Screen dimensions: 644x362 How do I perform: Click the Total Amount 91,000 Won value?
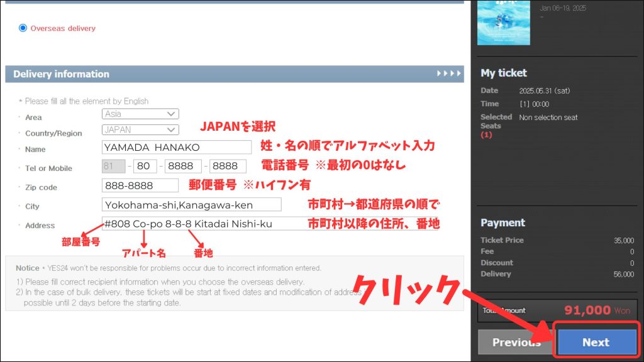pyautogui.click(x=587, y=310)
